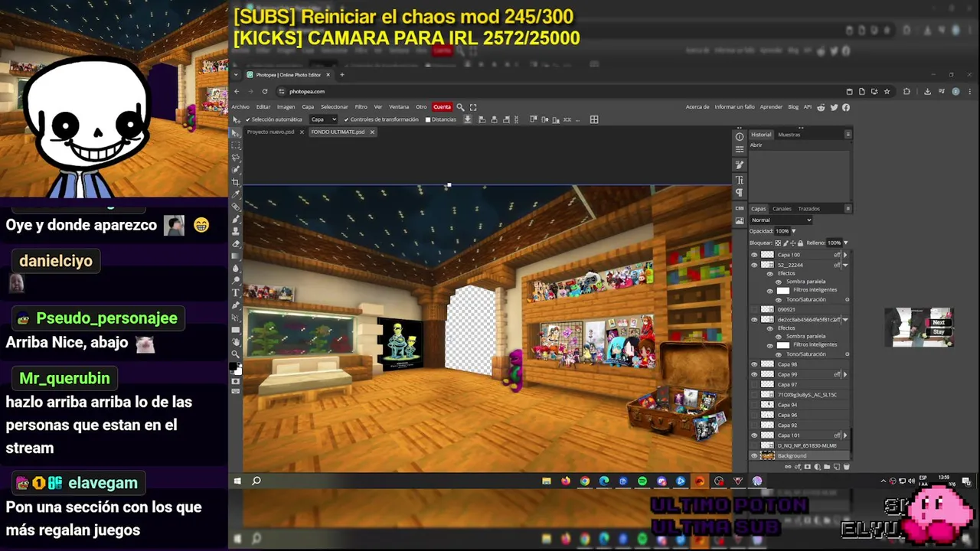Select the Type tool

point(236,292)
